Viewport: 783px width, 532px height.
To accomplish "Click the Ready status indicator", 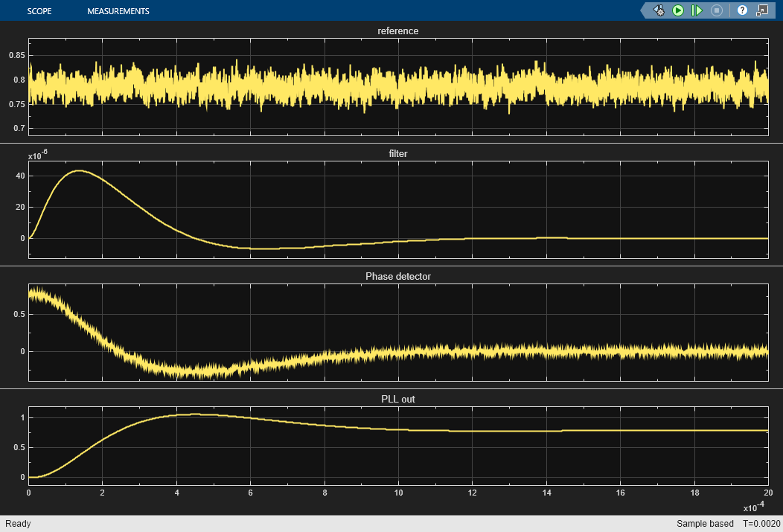I will point(18,523).
